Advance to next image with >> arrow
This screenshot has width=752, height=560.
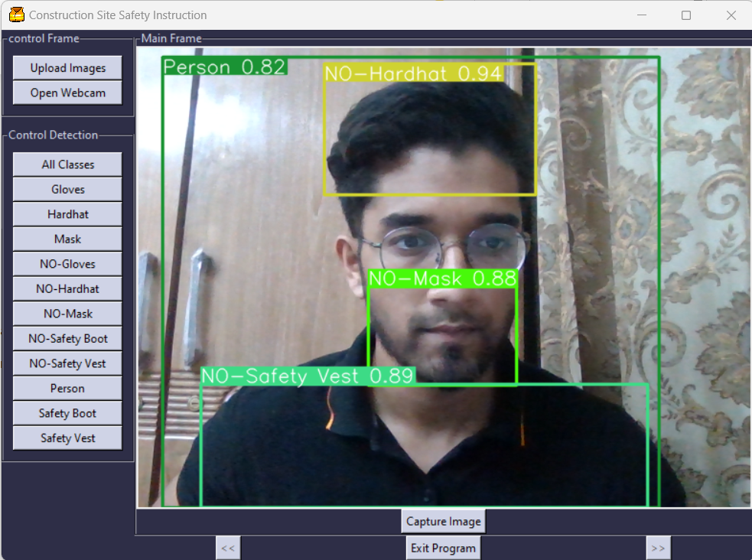tap(658, 548)
